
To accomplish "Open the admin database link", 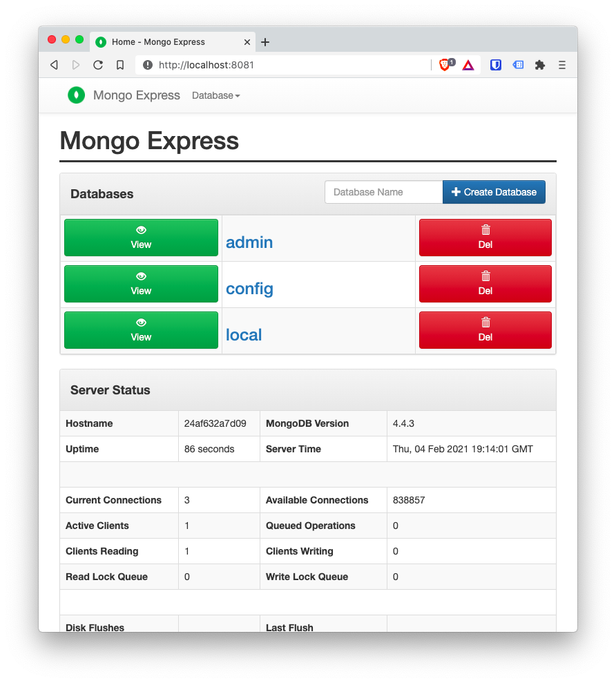I will tap(249, 242).
